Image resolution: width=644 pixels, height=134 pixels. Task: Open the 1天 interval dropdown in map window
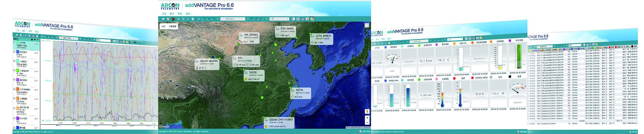(279, 19)
